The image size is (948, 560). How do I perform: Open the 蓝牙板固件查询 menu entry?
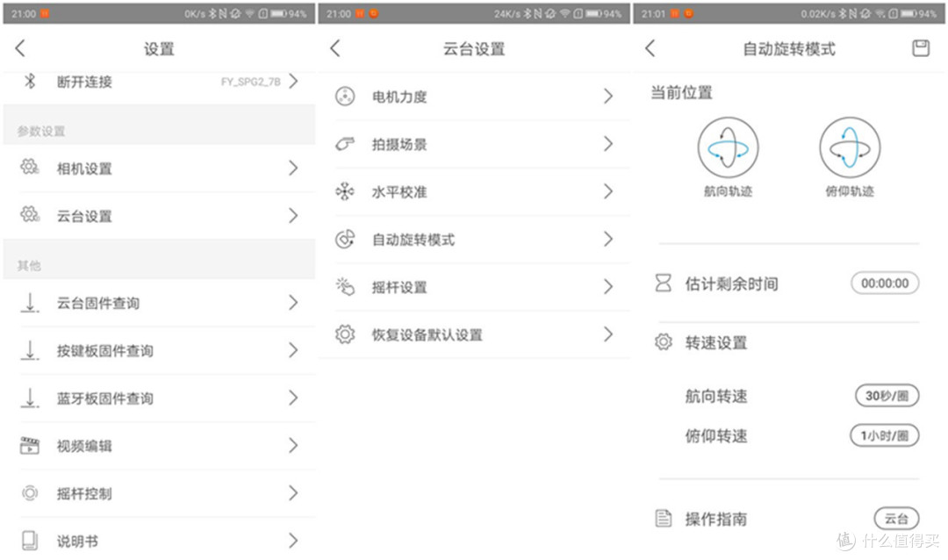[x=159, y=398]
